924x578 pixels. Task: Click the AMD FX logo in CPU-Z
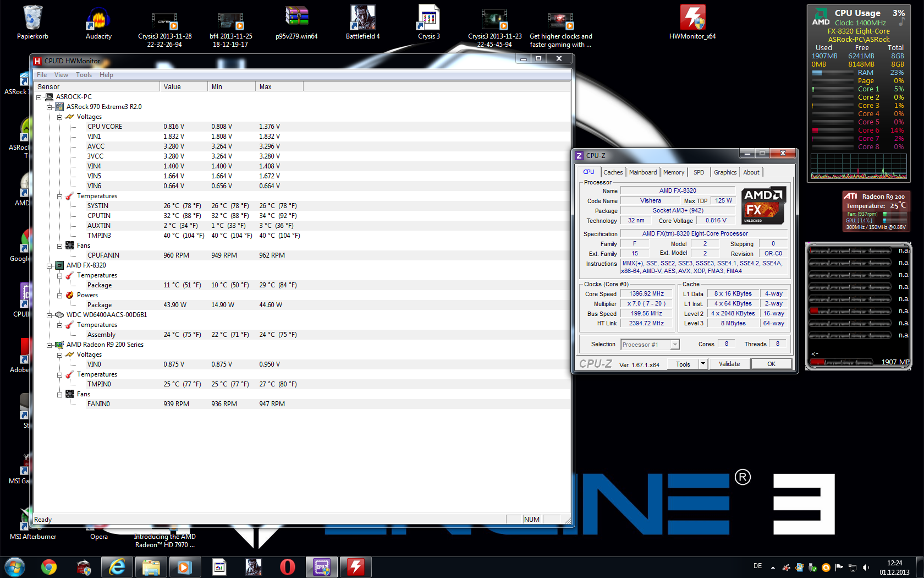pyautogui.click(x=763, y=205)
